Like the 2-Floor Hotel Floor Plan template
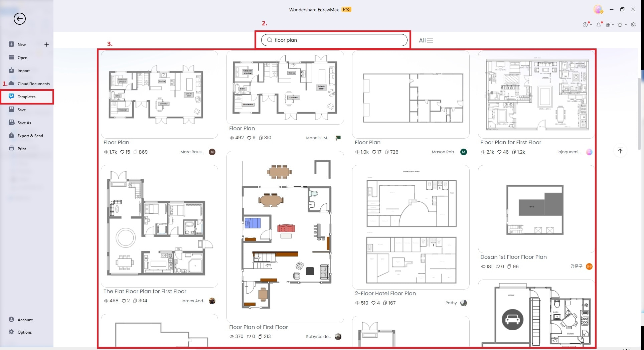The image size is (644, 350). pos(373,303)
